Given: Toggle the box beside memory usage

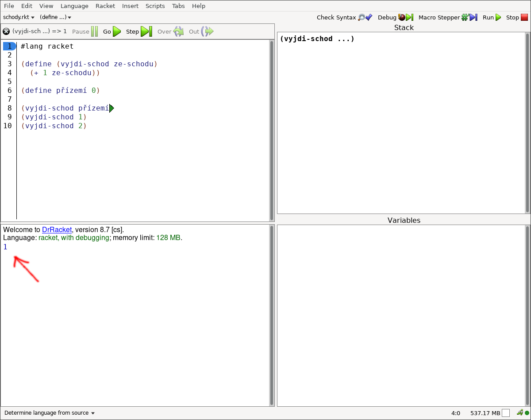Looking at the screenshot, I should 506,413.
